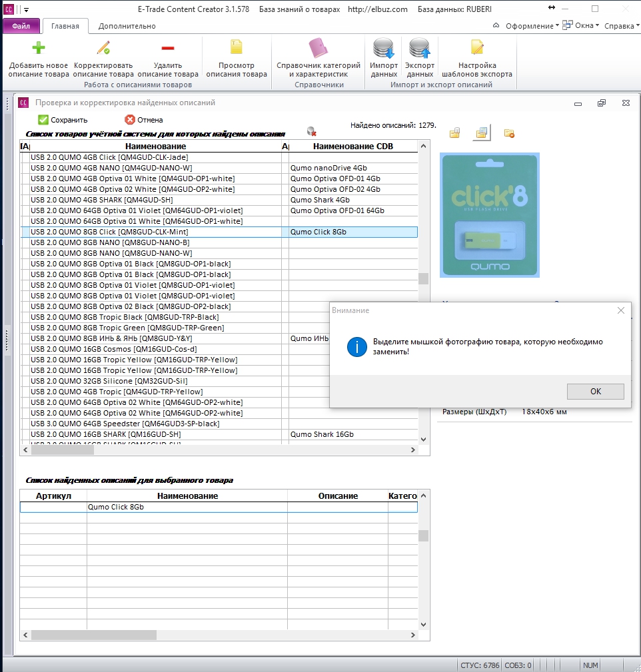Open the Оформление dropdown menu
This screenshot has height=672, width=641.
click(x=532, y=26)
